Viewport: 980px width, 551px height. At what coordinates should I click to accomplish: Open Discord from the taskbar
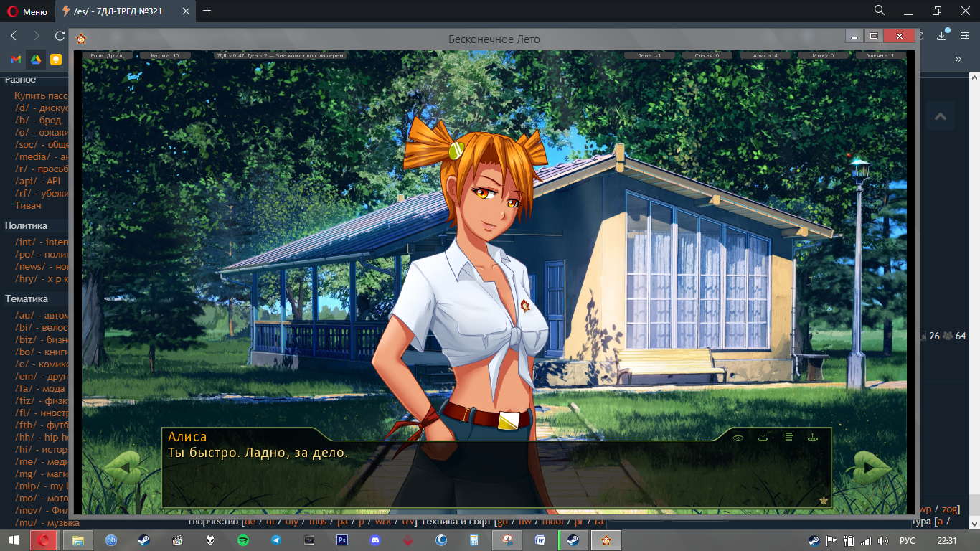[375, 540]
